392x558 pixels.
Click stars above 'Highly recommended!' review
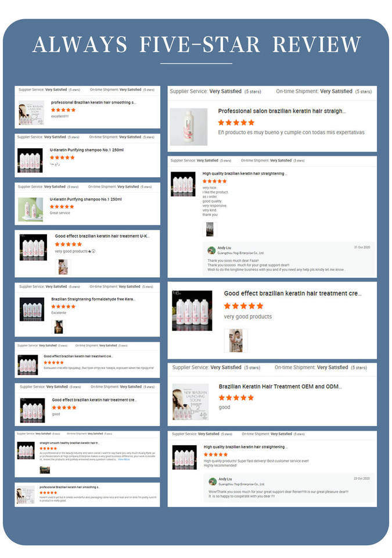[x=215, y=455]
